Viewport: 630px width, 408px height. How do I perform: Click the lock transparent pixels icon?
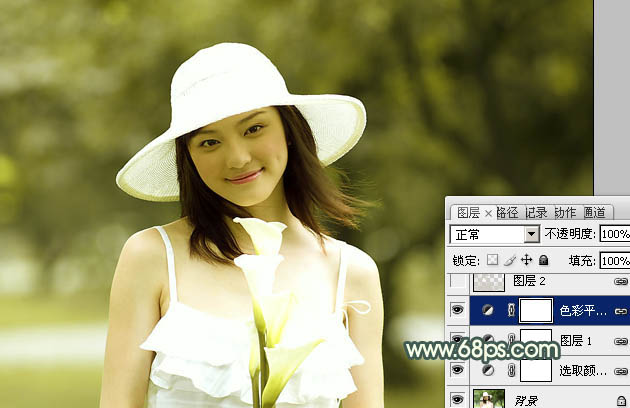pos(492,261)
